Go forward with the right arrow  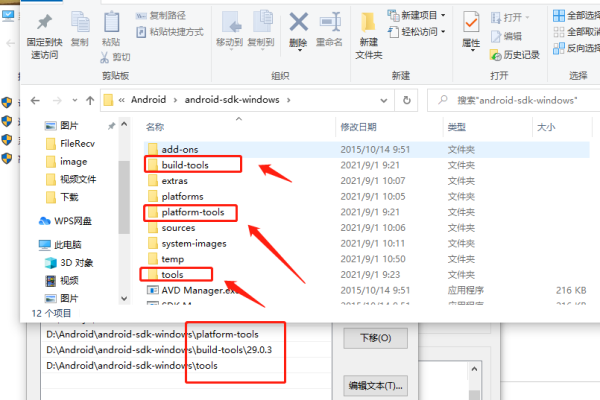(57, 101)
